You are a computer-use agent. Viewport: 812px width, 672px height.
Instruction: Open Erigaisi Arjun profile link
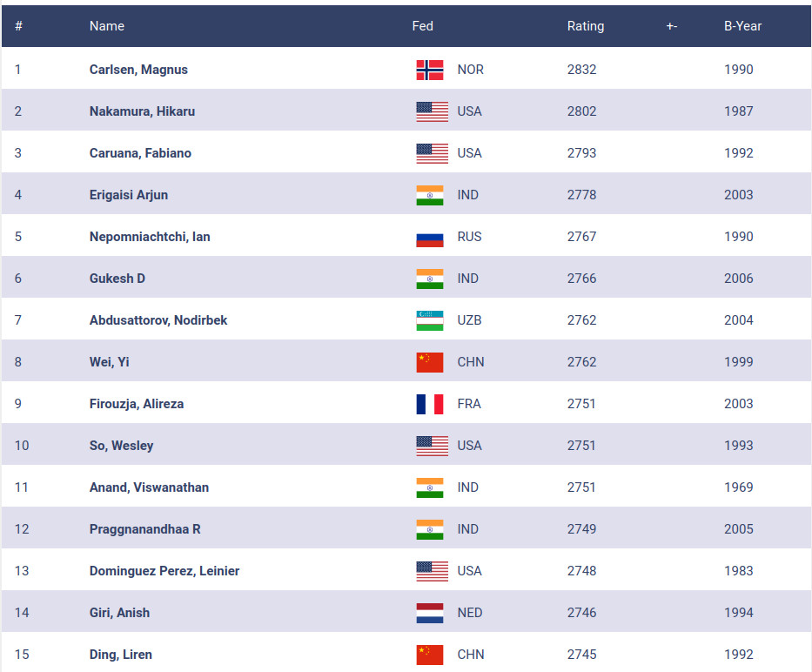tap(129, 195)
